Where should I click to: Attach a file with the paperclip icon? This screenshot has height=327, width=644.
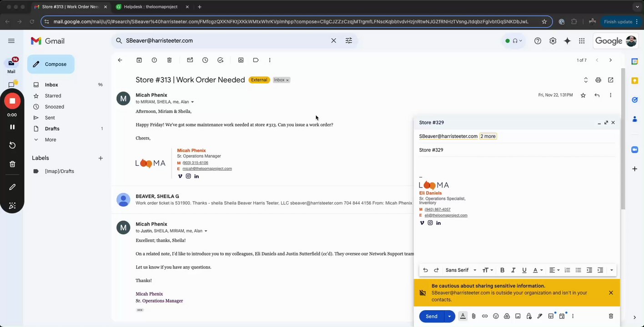tap(473, 316)
